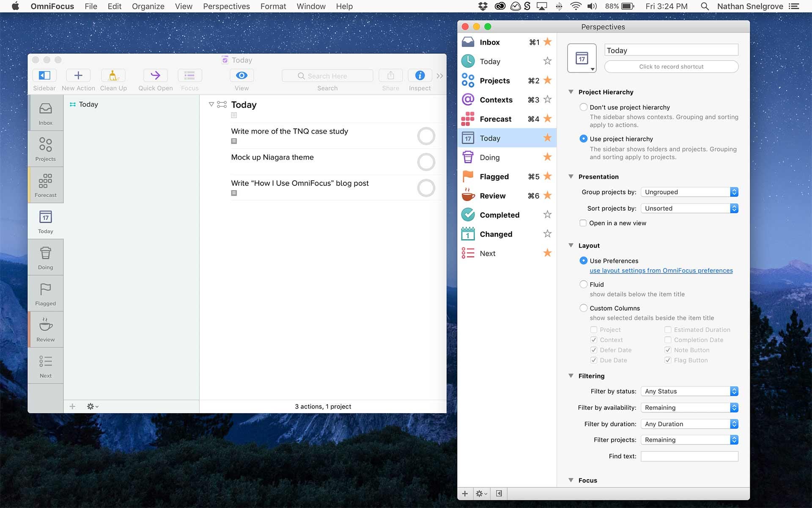
Task: Open the perspective icon chooser
Action: 582,58
